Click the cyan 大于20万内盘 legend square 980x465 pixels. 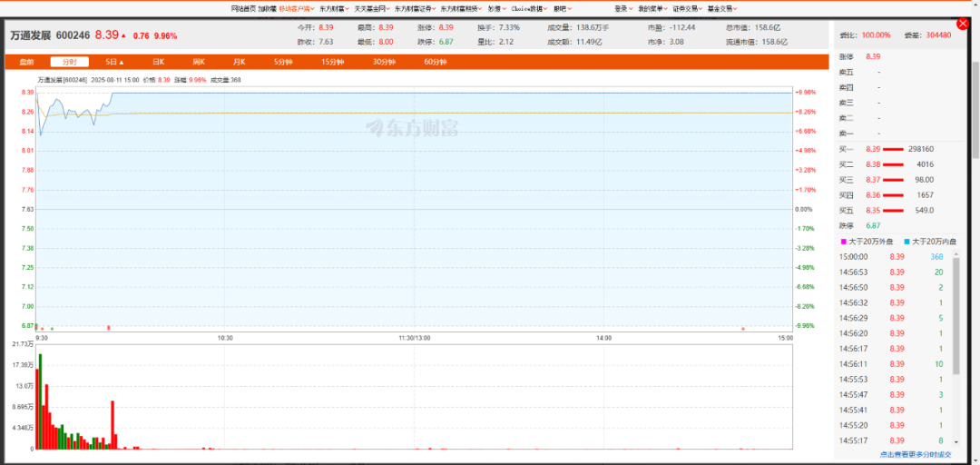(x=906, y=241)
